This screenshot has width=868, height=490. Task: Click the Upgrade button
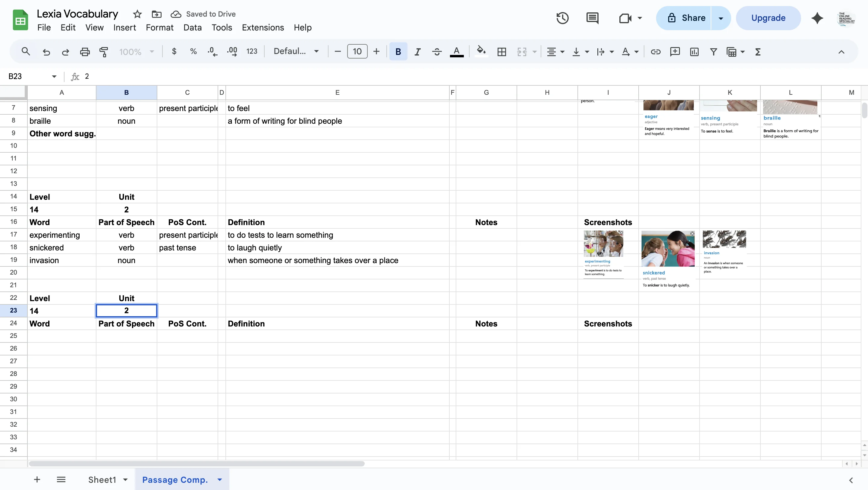coord(768,17)
